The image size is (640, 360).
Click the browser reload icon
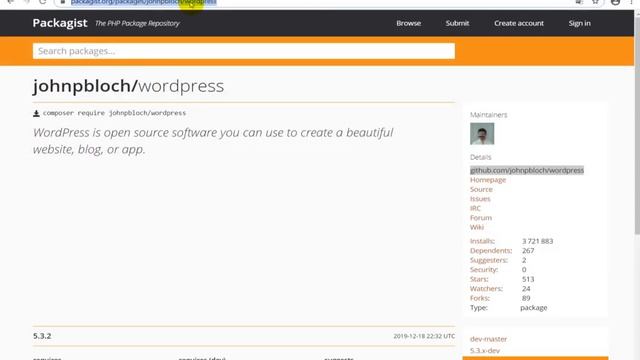pos(42,2)
